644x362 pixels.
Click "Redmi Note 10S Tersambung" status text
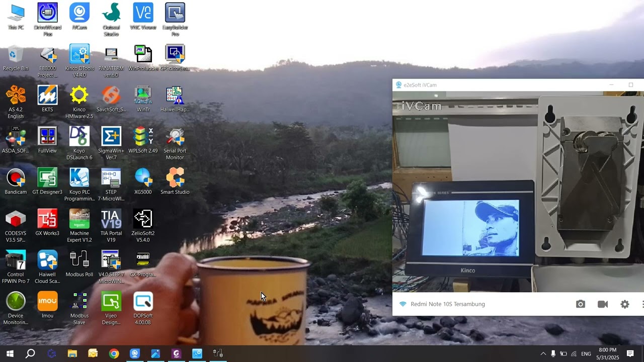coord(448,304)
